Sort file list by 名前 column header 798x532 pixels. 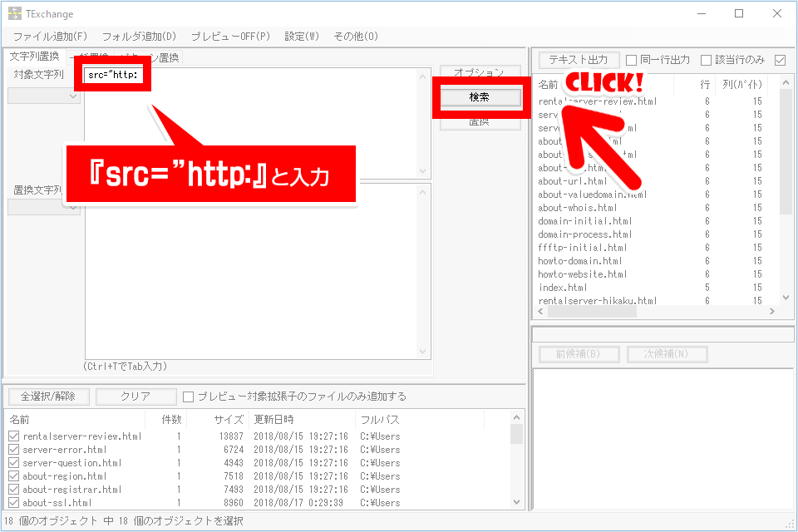click(x=75, y=420)
